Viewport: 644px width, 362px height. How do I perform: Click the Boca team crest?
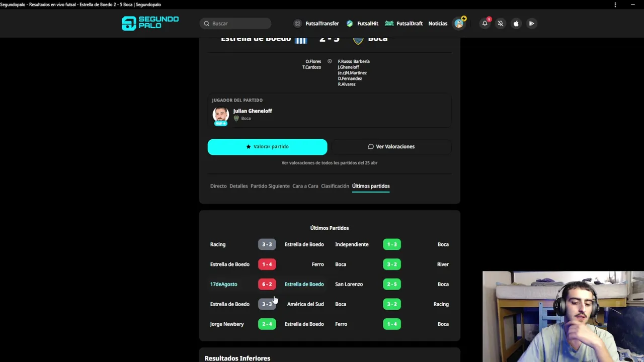tap(358, 40)
